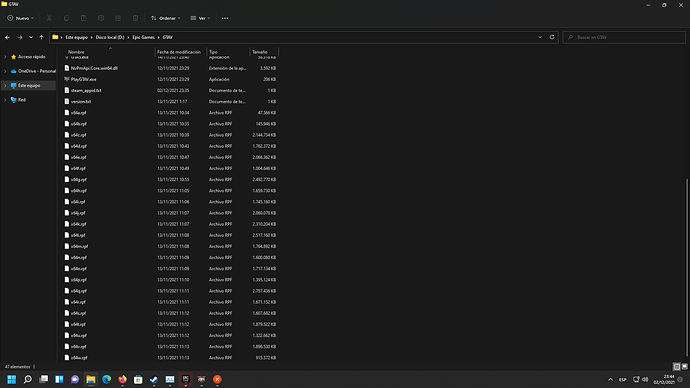This screenshot has width=690, height=388.
Task: Open the See more ellipsis menu
Action: coord(225,18)
